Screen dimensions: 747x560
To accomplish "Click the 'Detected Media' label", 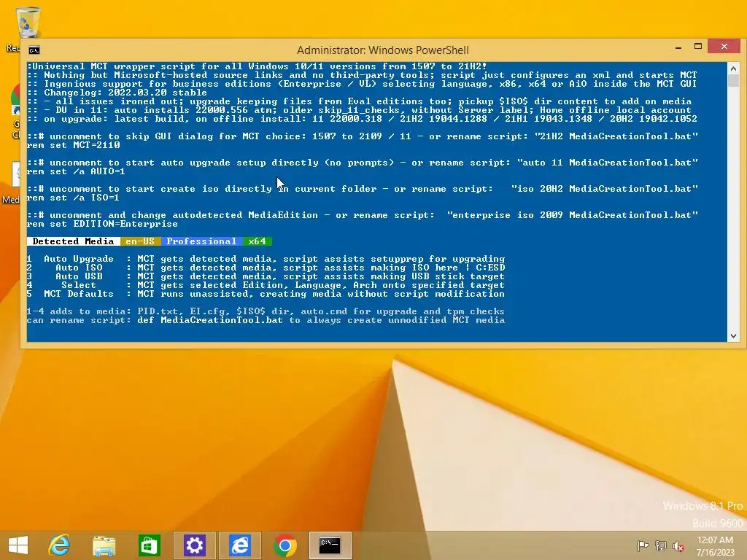I will pyautogui.click(x=74, y=241).
